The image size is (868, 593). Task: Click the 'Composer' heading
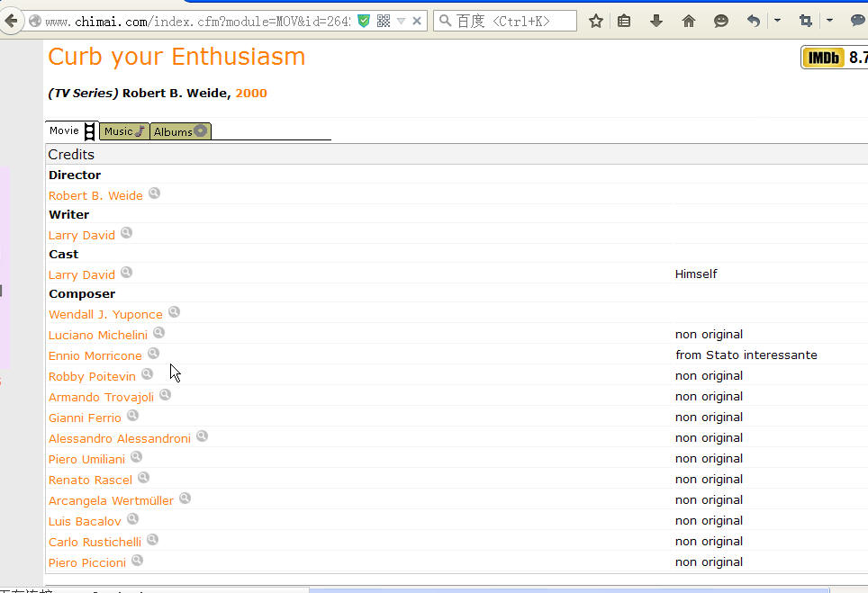(x=82, y=293)
